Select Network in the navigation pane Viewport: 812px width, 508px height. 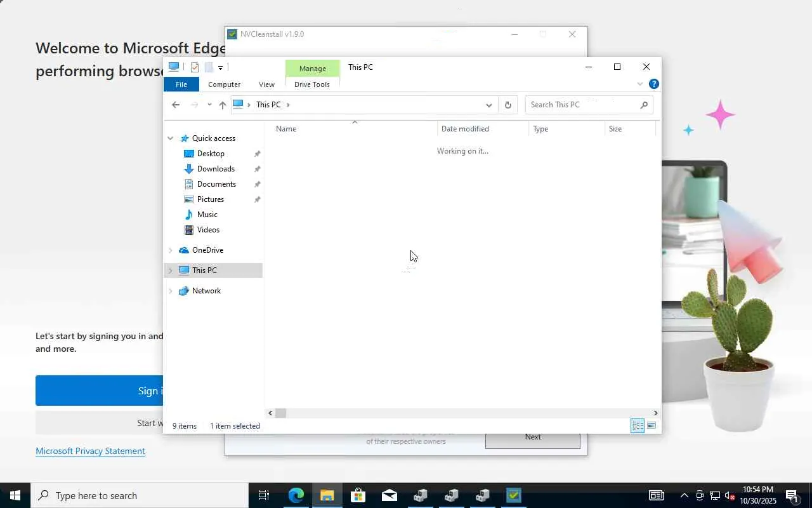point(206,291)
